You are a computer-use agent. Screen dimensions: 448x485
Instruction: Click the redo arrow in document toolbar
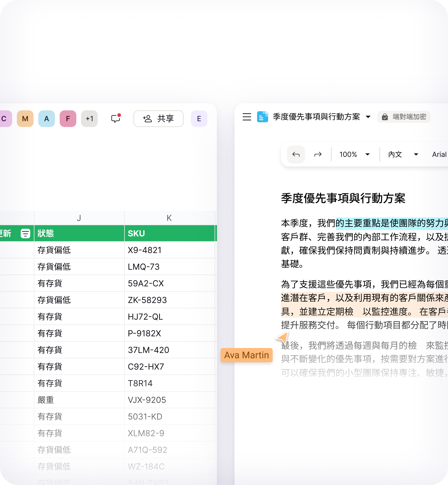point(318,154)
